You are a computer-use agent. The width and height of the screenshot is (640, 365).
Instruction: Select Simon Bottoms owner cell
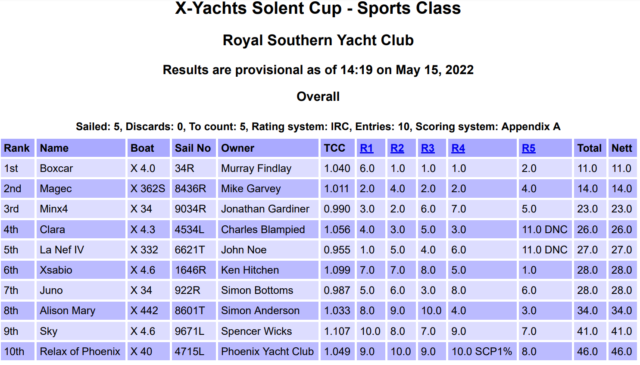click(268, 290)
